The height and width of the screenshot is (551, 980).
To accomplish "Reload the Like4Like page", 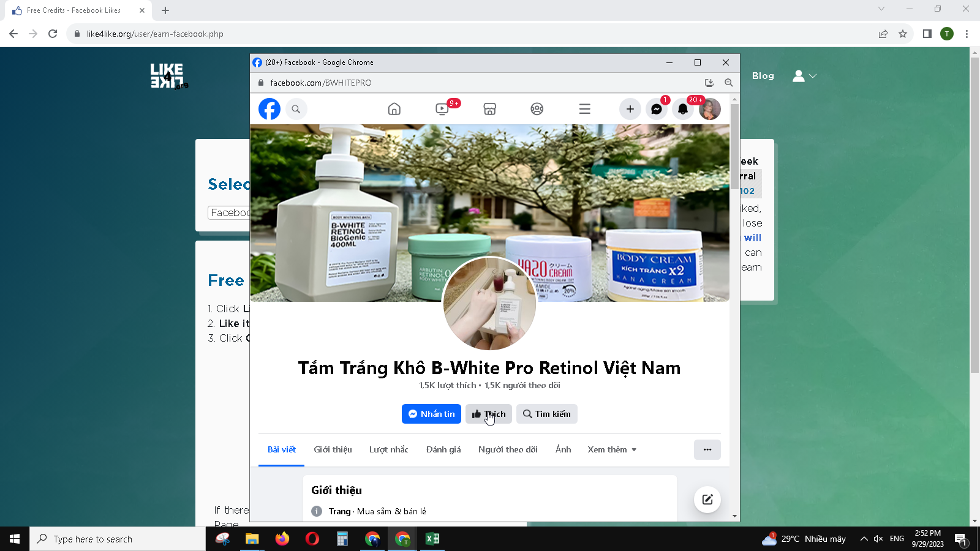I will coord(53,34).
